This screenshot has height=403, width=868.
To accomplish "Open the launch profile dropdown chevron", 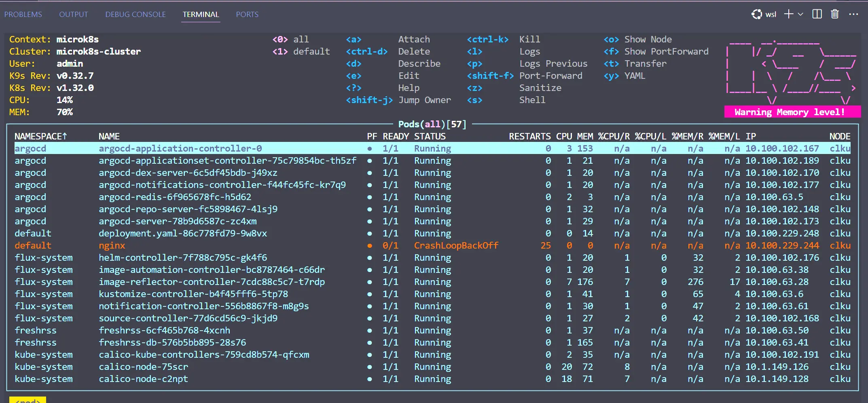I will pyautogui.click(x=800, y=14).
